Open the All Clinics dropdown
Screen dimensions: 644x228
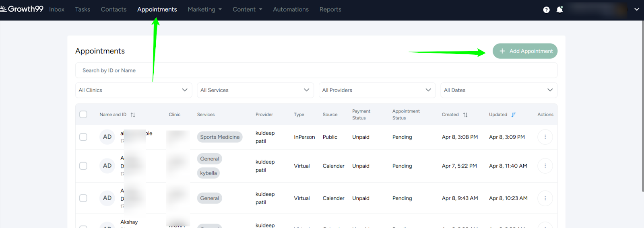point(134,90)
